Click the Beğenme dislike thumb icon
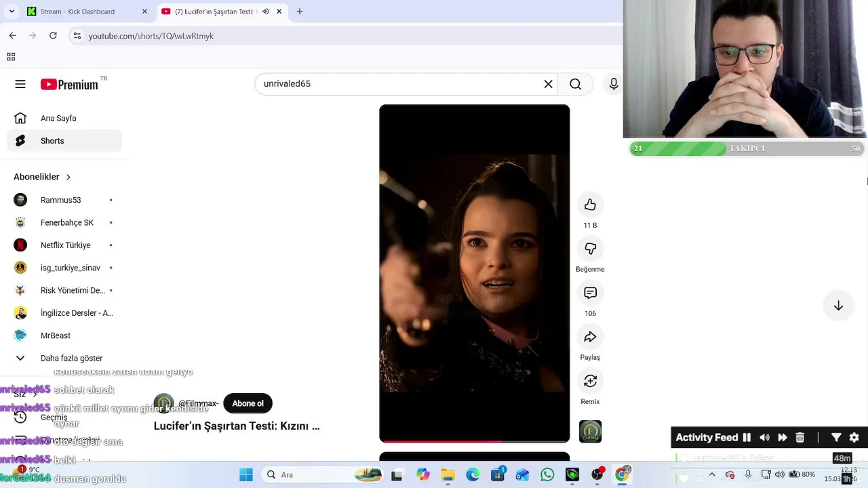This screenshot has height=488, width=868. point(590,249)
